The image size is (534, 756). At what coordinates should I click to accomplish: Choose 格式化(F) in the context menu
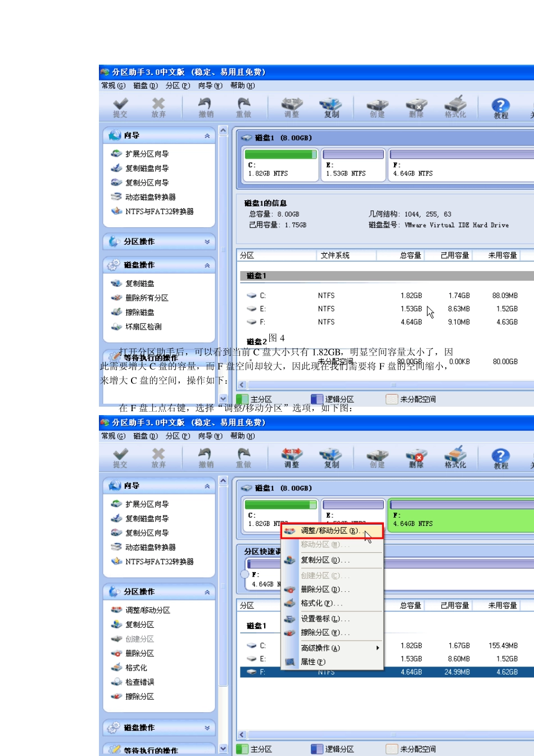click(x=333, y=603)
